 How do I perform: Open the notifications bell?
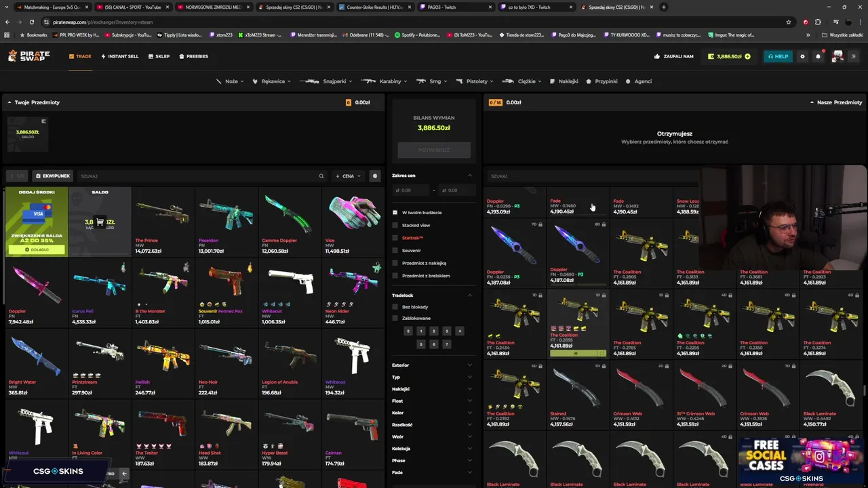tap(818, 56)
